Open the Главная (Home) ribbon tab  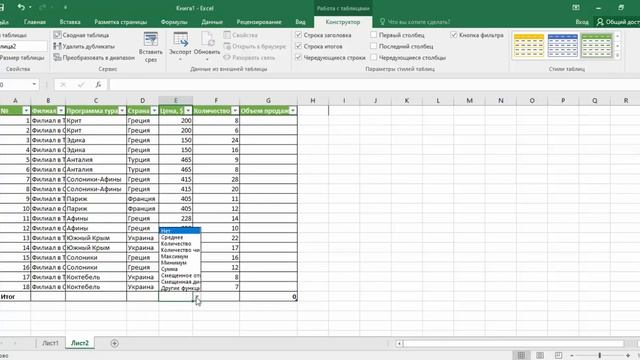[35, 22]
